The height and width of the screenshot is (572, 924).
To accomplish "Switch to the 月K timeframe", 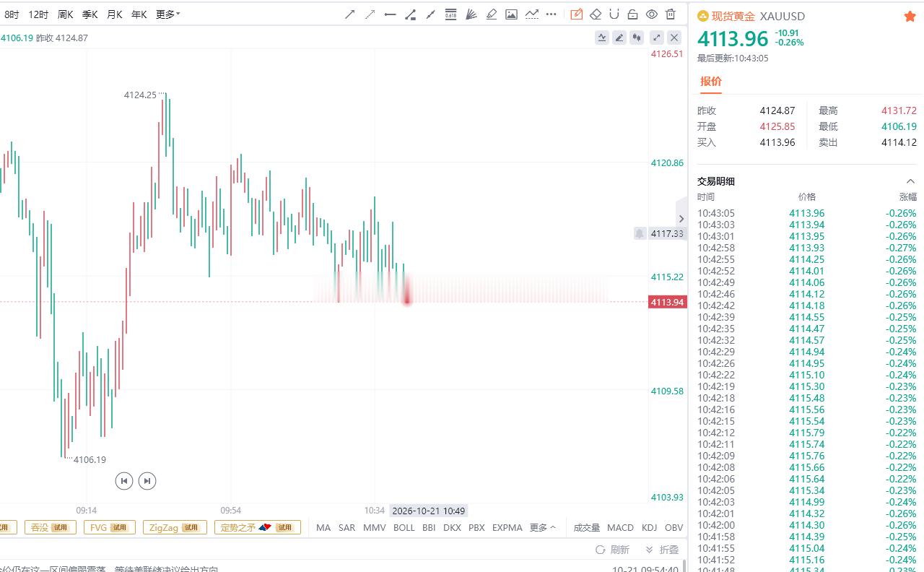I will click(x=114, y=14).
